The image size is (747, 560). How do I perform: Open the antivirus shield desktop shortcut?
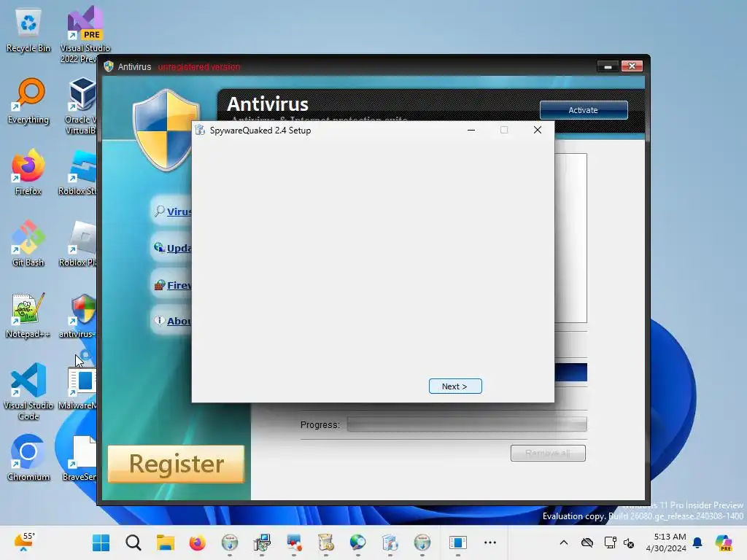(78, 315)
